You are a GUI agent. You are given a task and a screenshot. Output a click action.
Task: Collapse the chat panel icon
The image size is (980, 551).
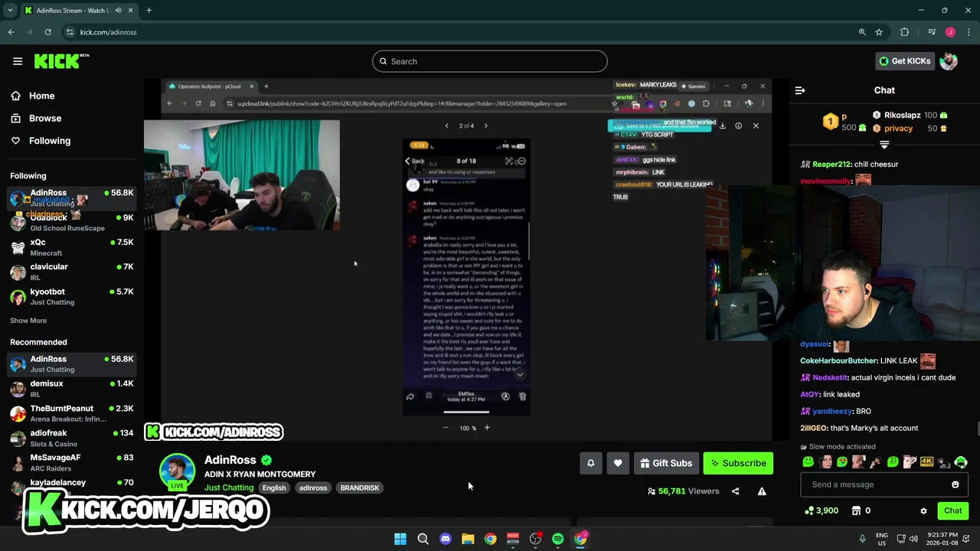click(x=800, y=90)
